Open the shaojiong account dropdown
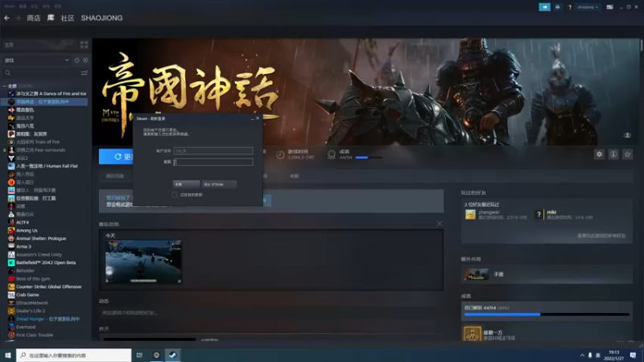 tap(588, 7)
